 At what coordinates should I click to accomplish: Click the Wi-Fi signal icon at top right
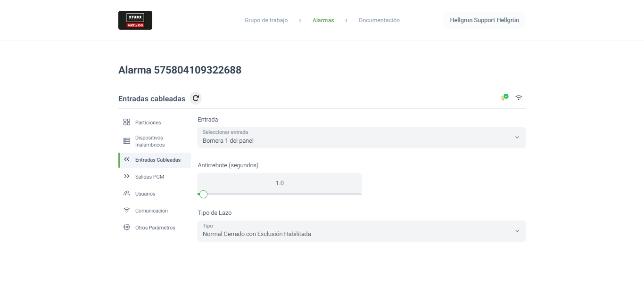coord(519,98)
